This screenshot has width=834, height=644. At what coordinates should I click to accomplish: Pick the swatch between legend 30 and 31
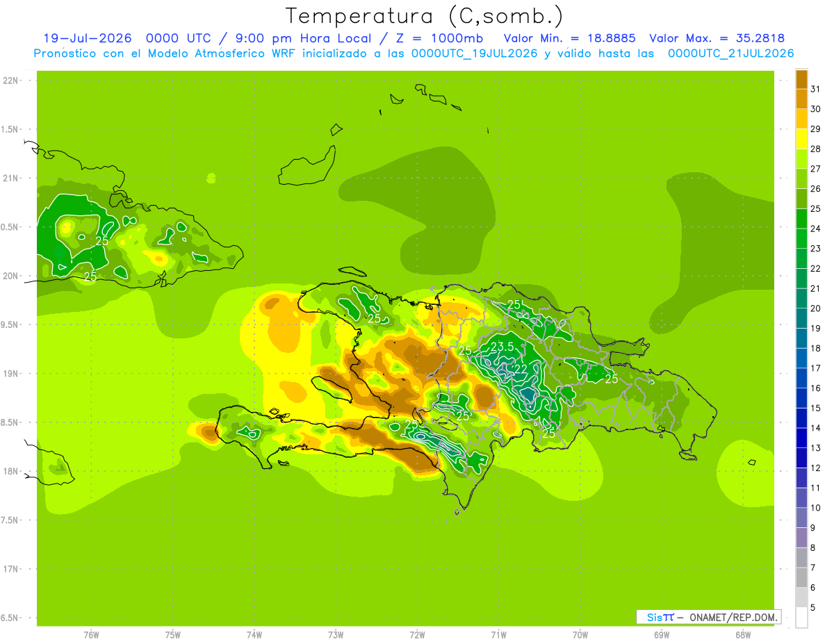(x=801, y=99)
